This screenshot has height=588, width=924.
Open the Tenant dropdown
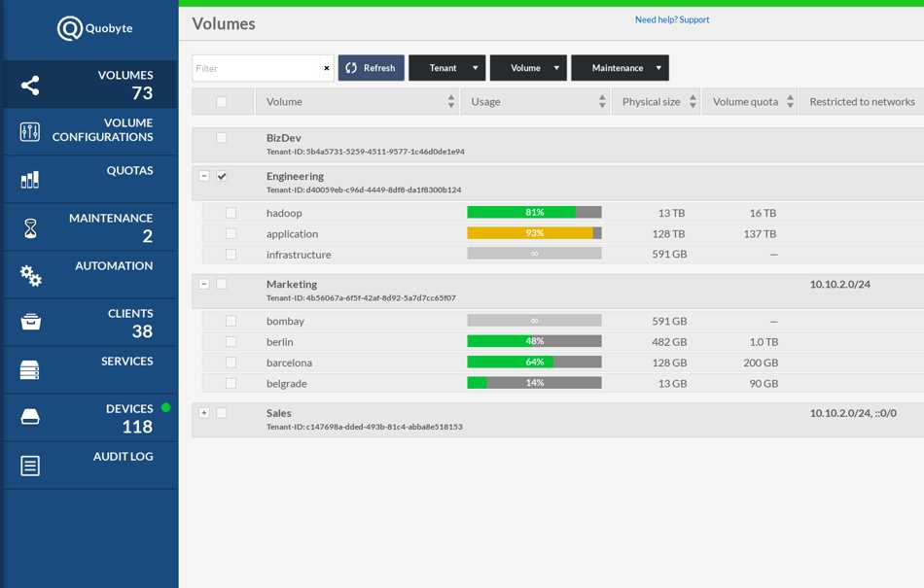click(446, 67)
